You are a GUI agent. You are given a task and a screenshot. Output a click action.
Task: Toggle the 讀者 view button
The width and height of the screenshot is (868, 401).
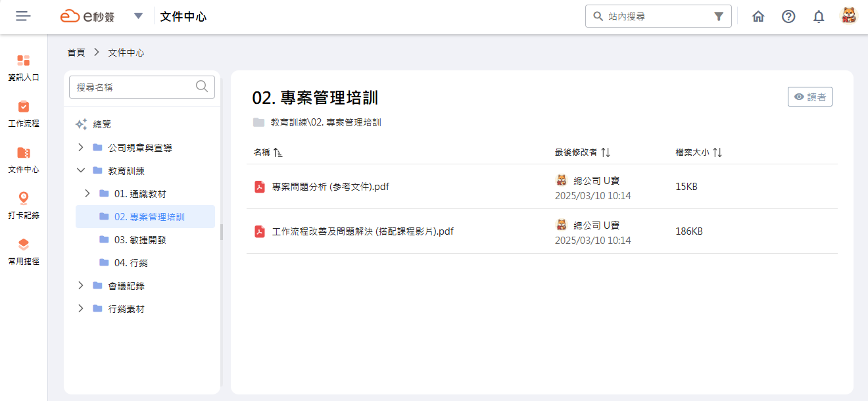pyautogui.click(x=810, y=97)
